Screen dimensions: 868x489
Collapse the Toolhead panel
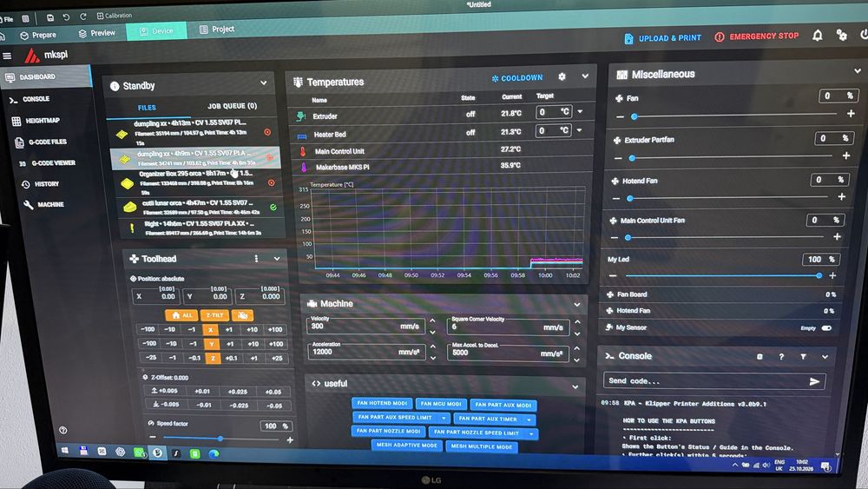tap(276, 259)
